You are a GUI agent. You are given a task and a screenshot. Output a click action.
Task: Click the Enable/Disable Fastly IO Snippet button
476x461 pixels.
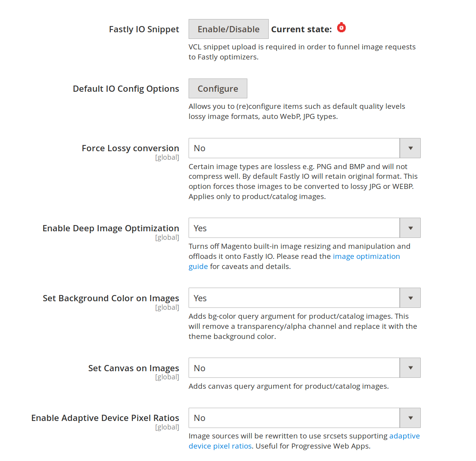pyautogui.click(x=228, y=29)
